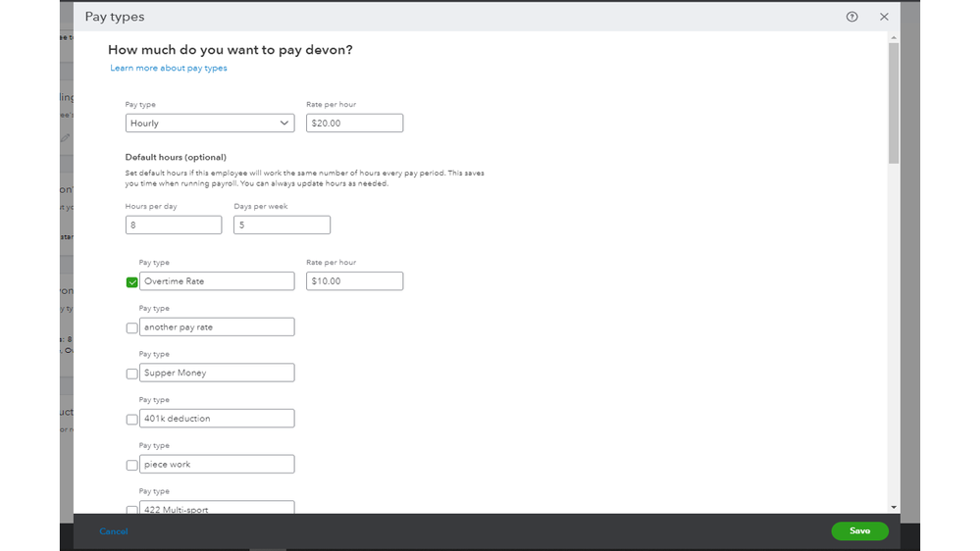Click the Hours per day field
The width and height of the screenshot is (980, 551).
pyautogui.click(x=174, y=225)
